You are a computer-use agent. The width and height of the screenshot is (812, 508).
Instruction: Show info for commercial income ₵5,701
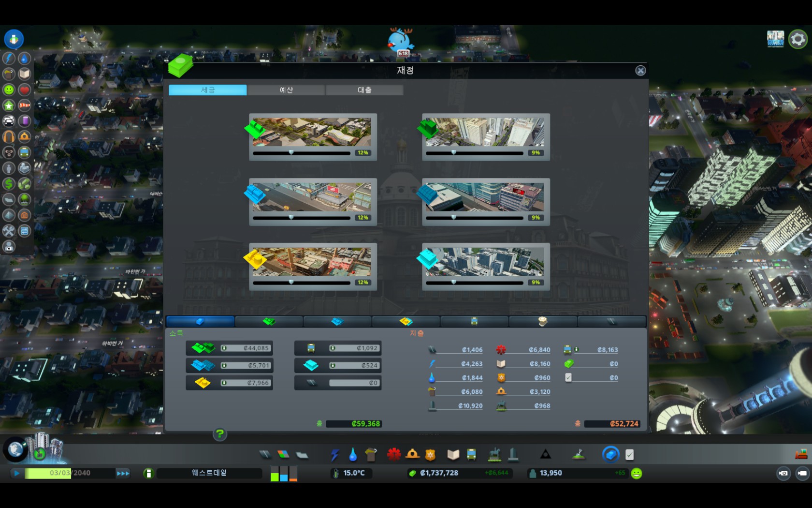(x=224, y=365)
